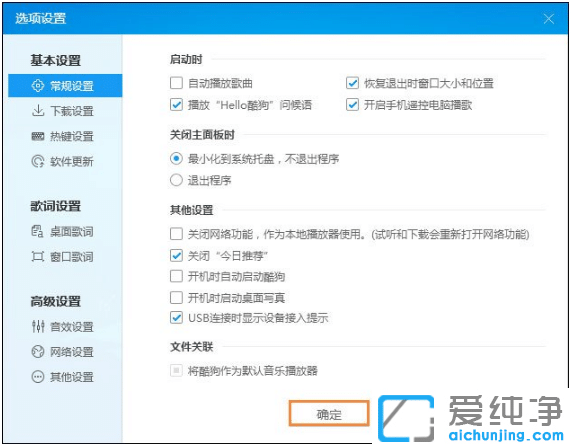This screenshot has height=448, width=572.
Task: Click the window frame icon beside 窗口歌词
Action: pyautogui.click(x=38, y=256)
